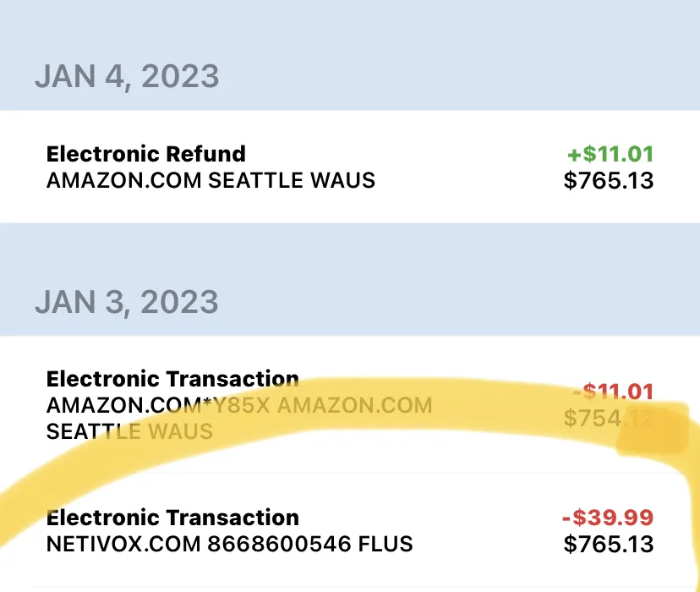Image resolution: width=700 pixels, height=592 pixels.
Task: Select the +$11.01 refund amount
Action: point(610,154)
